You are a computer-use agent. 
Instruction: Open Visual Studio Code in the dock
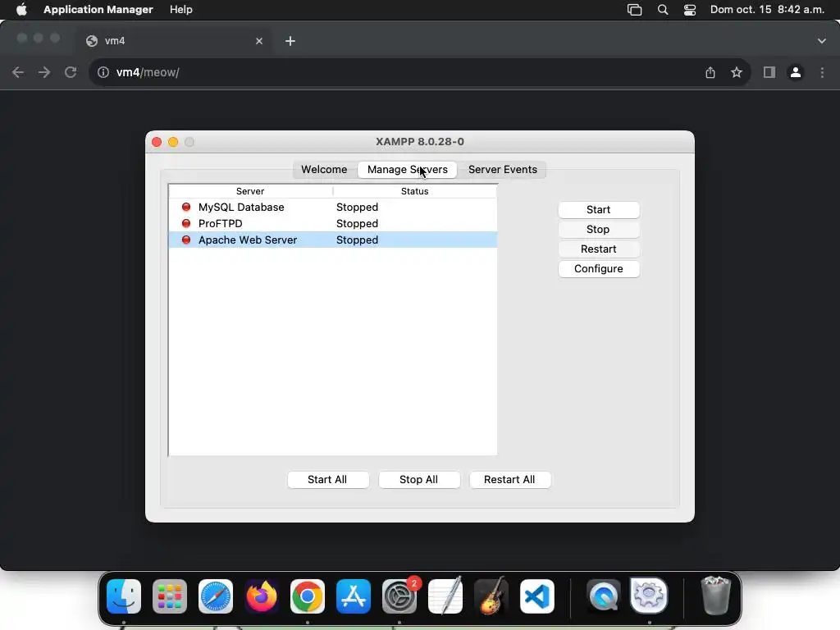[x=537, y=596]
